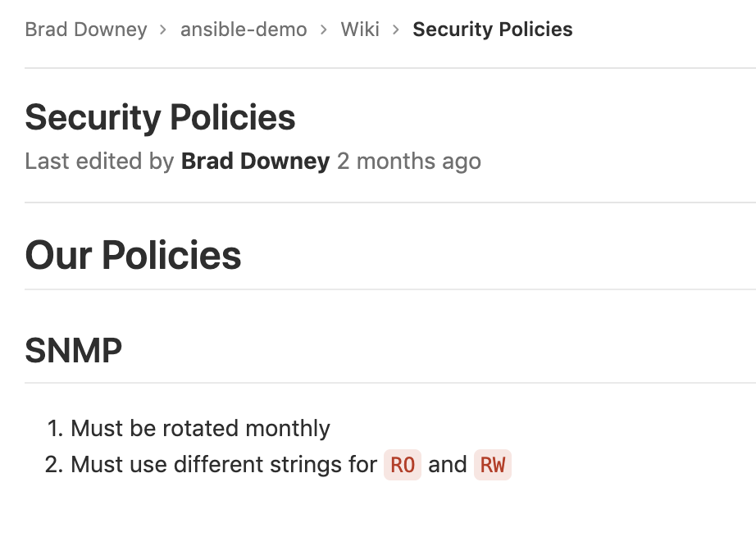Screen dimensions: 756x546
Task: Click the 2 months ago timestamp
Action: point(408,161)
